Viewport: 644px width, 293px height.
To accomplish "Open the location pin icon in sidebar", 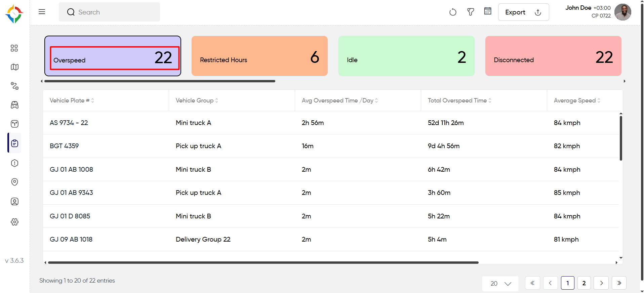I will pyautogui.click(x=14, y=182).
